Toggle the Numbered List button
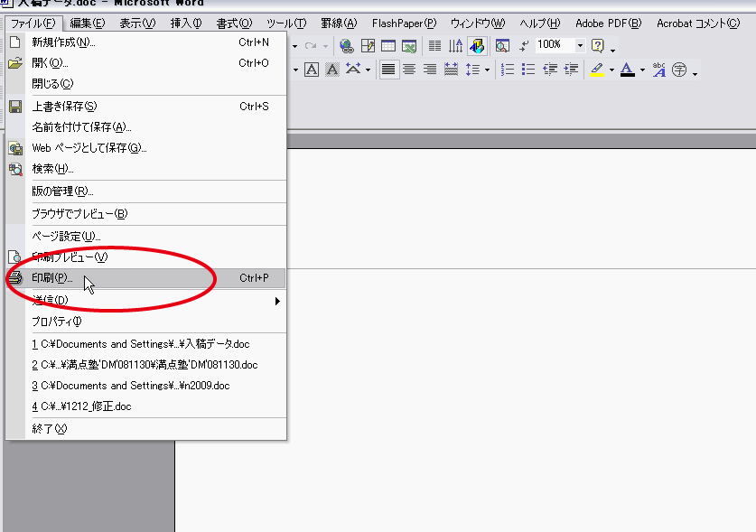This screenshot has width=756, height=532. pyautogui.click(x=508, y=70)
